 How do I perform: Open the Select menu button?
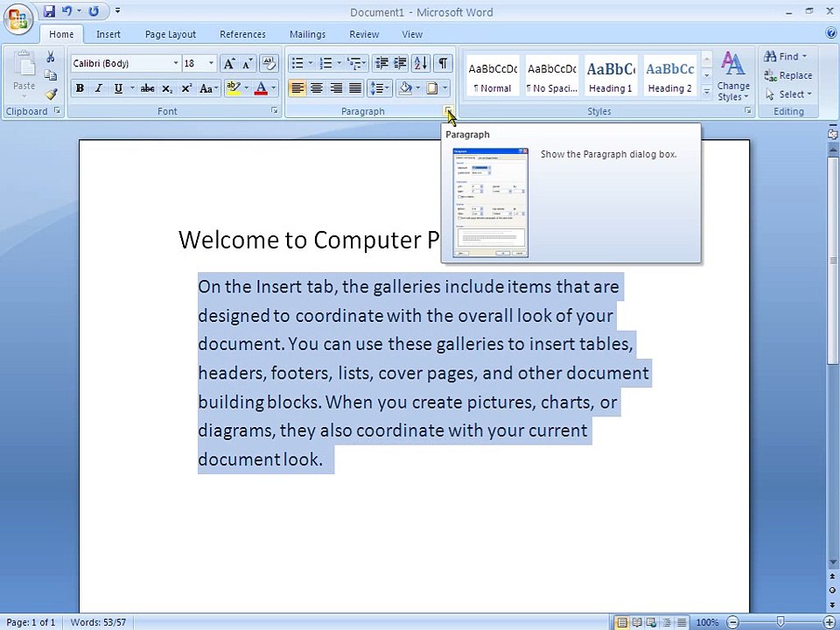pyautogui.click(x=788, y=94)
